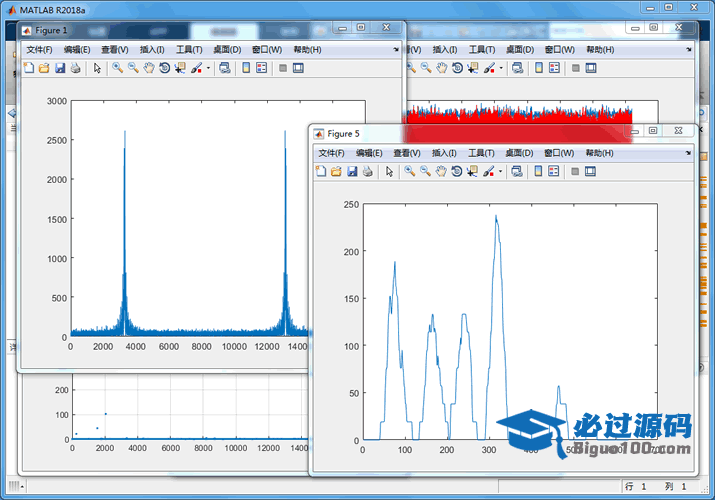Image resolution: width=715 pixels, height=500 pixels.
Task: Toggle Edit Plot arrow in Figure 1
Action: point(97,68)
